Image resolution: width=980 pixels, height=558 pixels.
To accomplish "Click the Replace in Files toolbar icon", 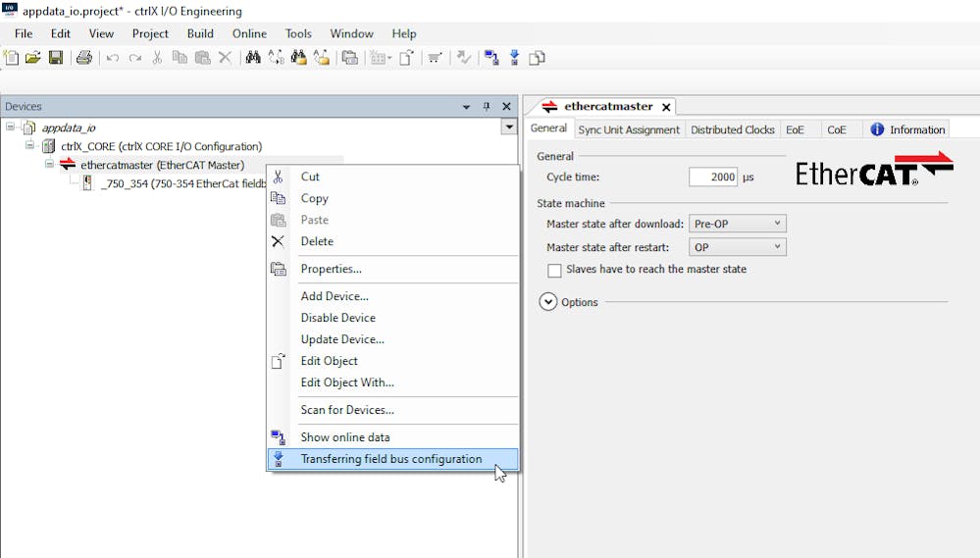I will 321,58.
